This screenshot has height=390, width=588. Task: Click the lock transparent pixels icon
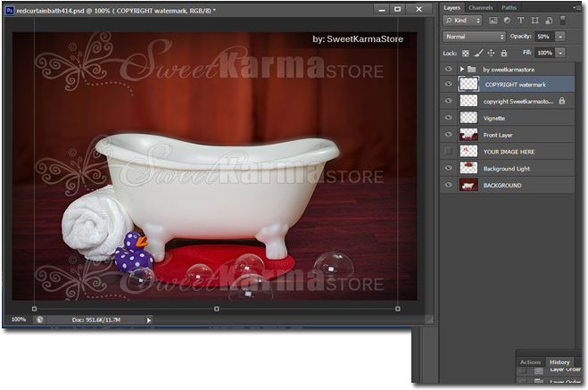(x=466, y=54)
